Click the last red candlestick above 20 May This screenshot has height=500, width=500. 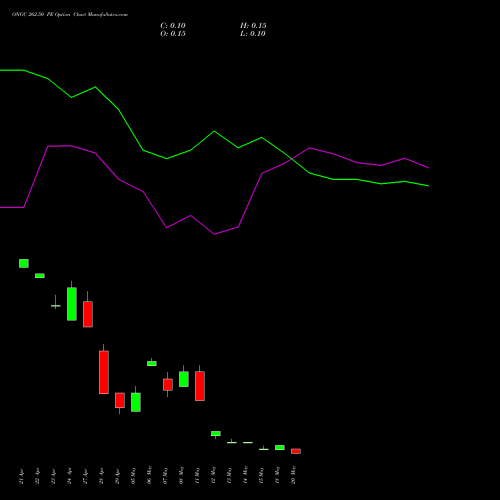pos(296,451)
